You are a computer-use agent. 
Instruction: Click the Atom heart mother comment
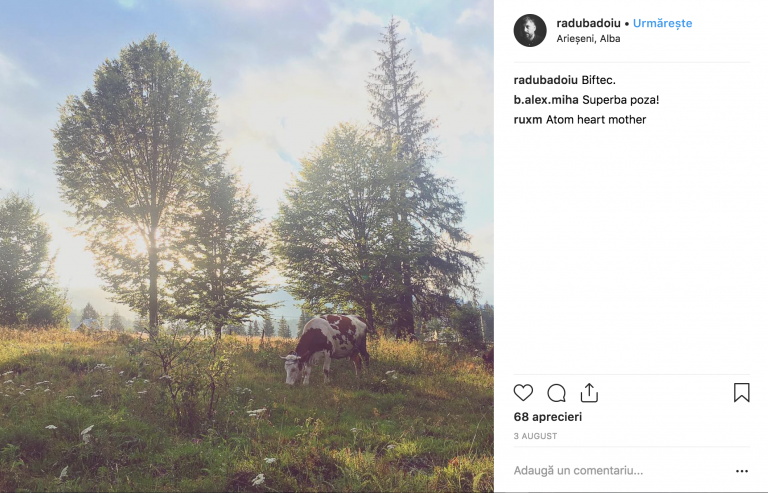[596, 120]
